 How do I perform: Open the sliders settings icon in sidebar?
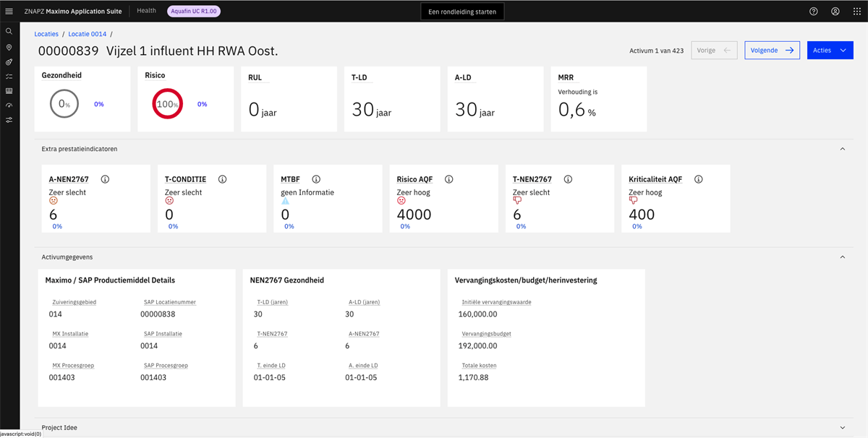[9, 120]
